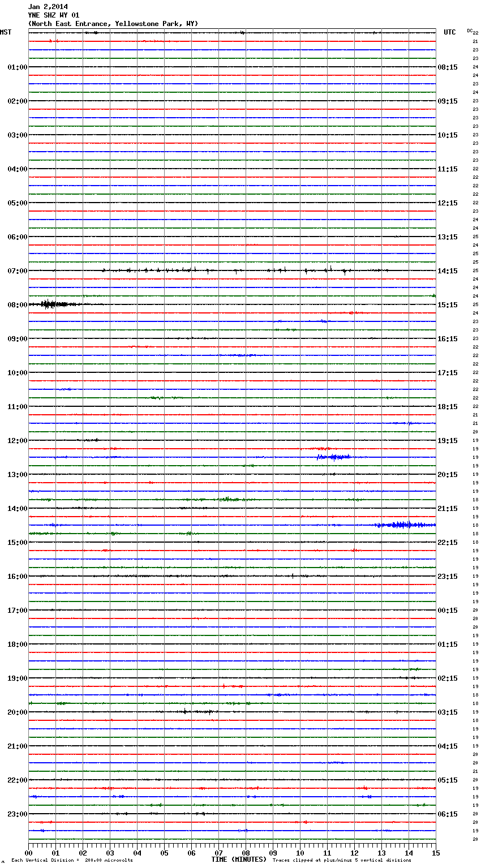Select the 13:00 MST time label
Screen dimensions: 481x868
pos(18,475)
